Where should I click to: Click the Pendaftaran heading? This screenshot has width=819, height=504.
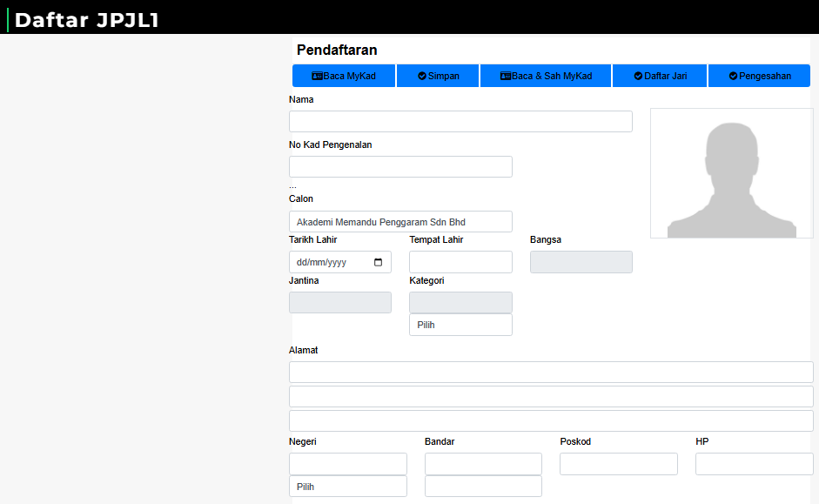click(x=337, y=50)
